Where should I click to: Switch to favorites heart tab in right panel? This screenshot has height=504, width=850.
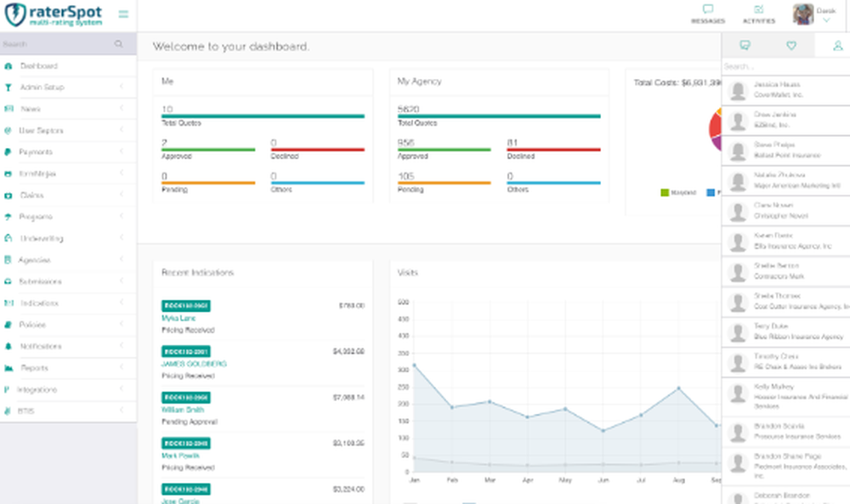tap(791, 45)
